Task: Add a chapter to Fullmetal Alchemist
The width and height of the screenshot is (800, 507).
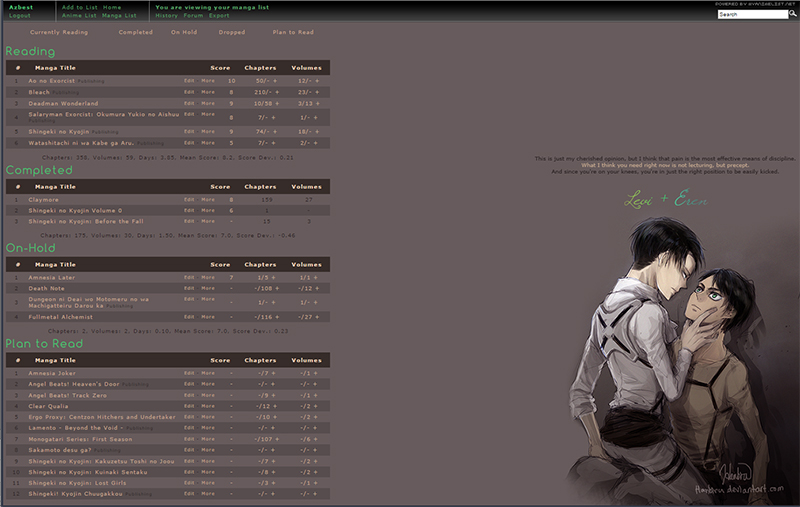Action: point(277,317)
